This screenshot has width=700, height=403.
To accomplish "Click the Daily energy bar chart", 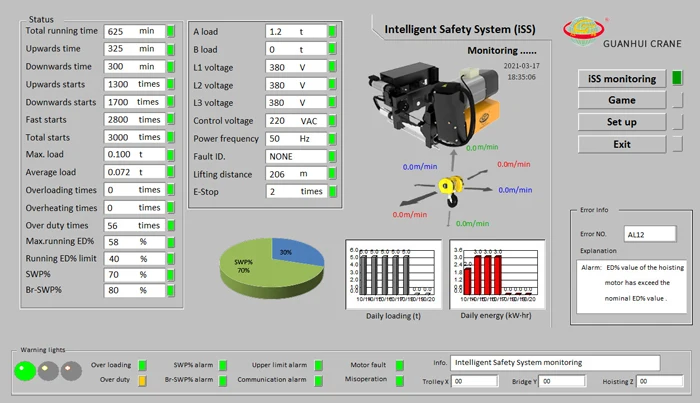I will pos(497,274).
